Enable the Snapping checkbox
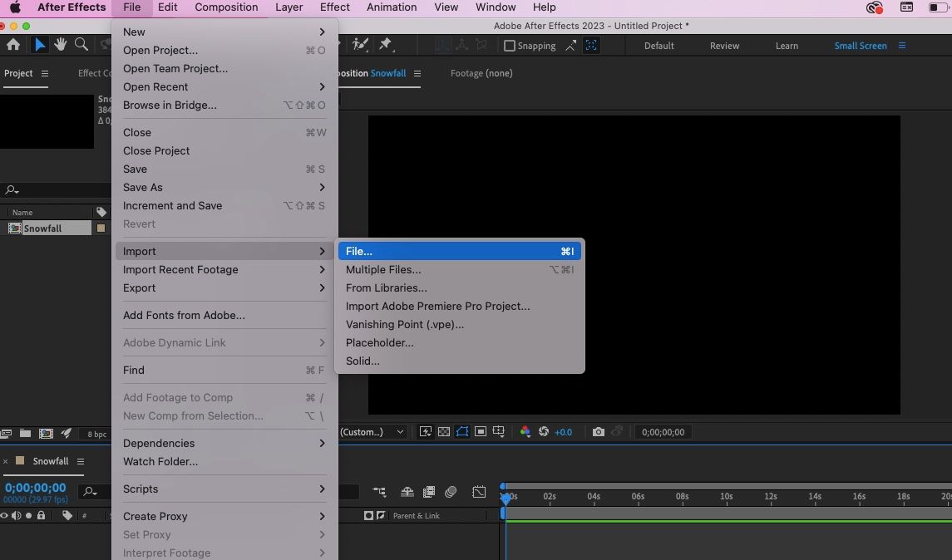Viewport: 952px width, 560px height. tap(510, 46)
